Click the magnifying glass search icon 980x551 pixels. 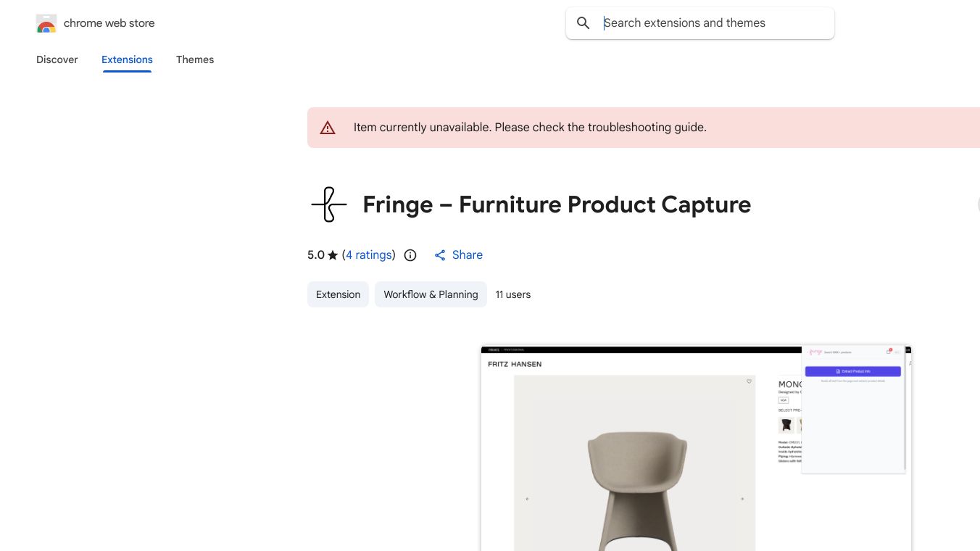pos(584,23)
